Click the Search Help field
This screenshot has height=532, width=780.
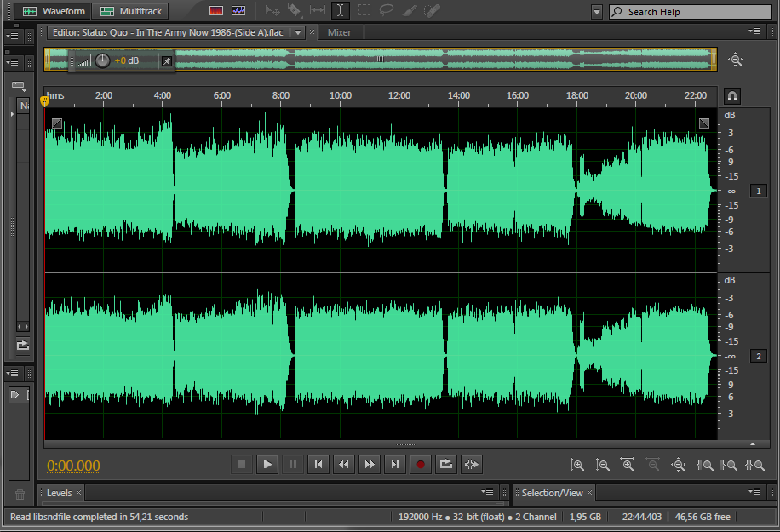coord(691,12)
